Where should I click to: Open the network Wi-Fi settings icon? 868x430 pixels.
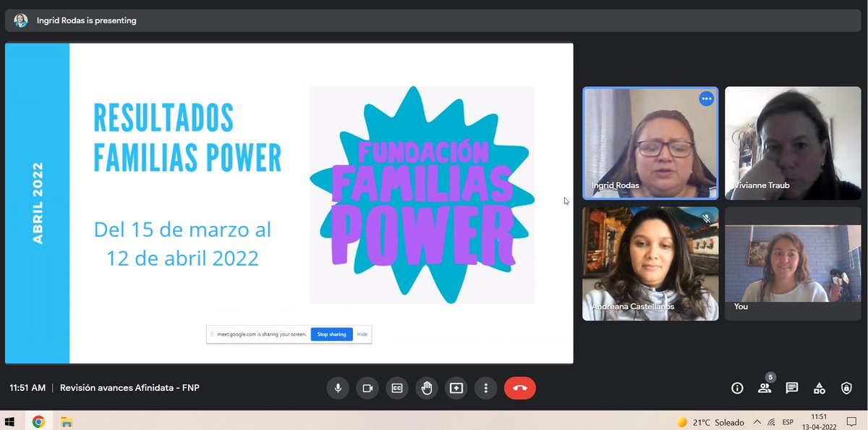click(x=772, y=422)
